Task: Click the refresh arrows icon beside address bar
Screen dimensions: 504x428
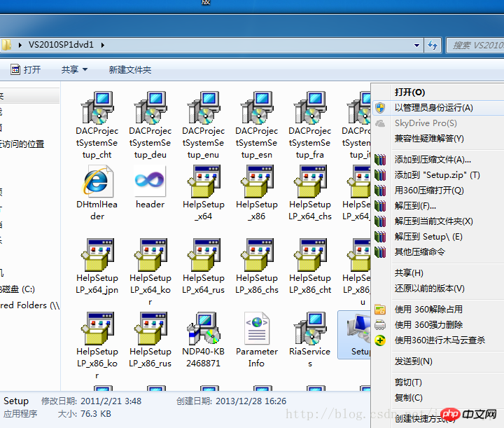Action: pos(433,46)
